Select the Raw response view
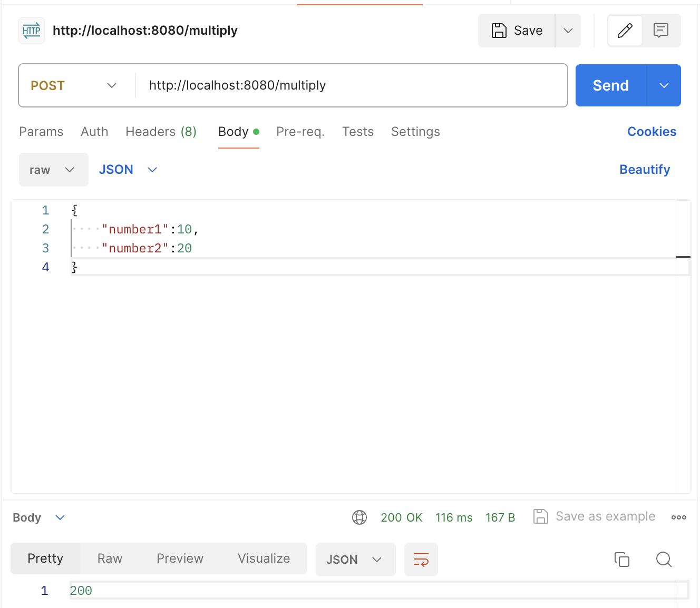 (x=110, y=558)
